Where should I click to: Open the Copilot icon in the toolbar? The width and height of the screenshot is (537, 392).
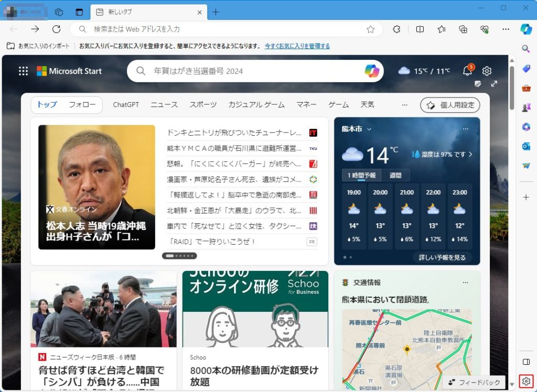tap(526, 29)
